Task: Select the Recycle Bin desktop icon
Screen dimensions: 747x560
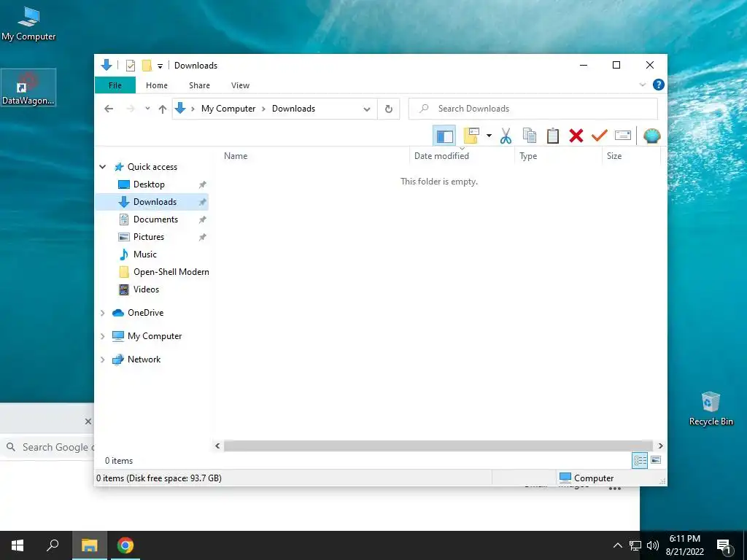Action: tap(711, 408)
